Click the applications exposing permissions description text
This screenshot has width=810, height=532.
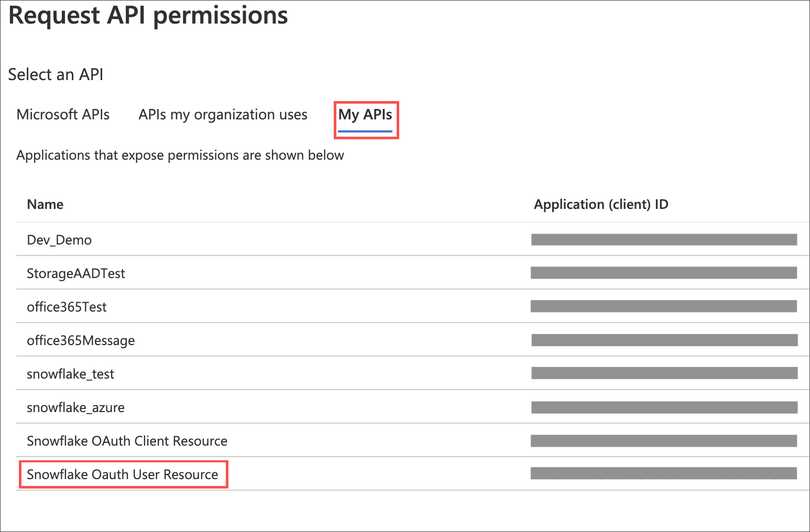click(180, 155)
